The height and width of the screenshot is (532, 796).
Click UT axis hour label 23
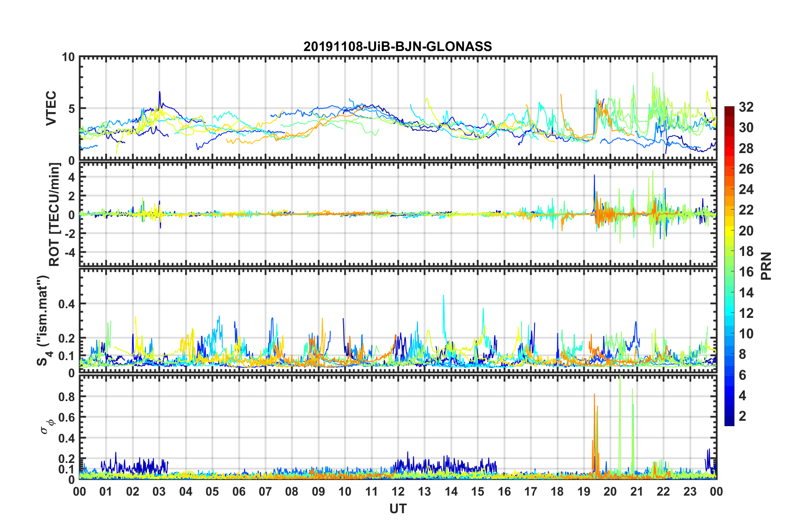click(x=690, y=491)
